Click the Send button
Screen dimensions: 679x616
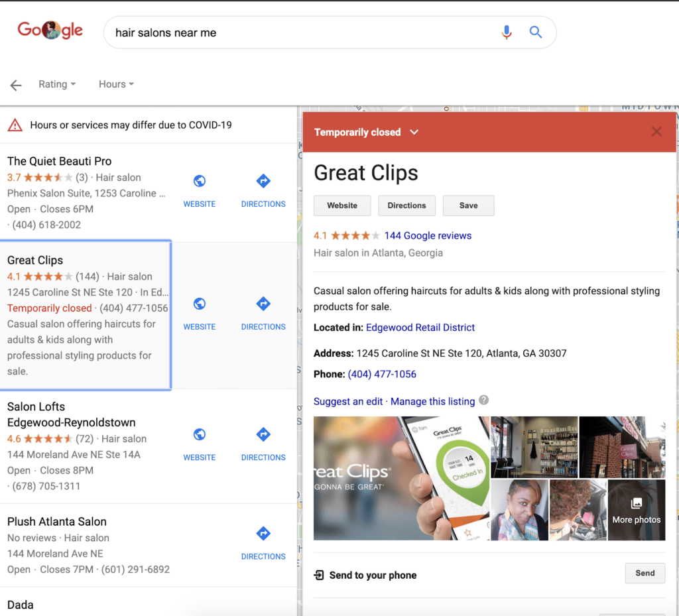click(x=645, y=573)
